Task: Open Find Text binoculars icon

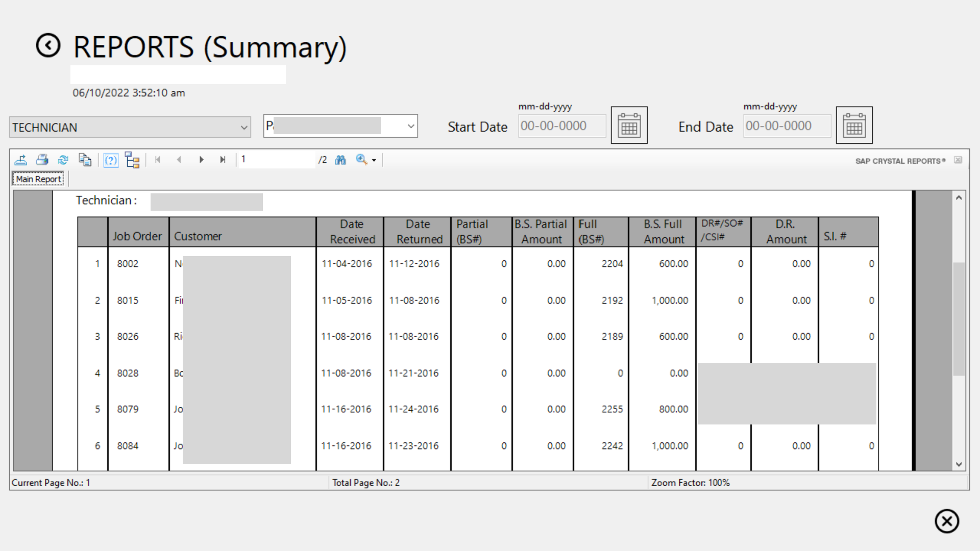Action: coord(340,160)
